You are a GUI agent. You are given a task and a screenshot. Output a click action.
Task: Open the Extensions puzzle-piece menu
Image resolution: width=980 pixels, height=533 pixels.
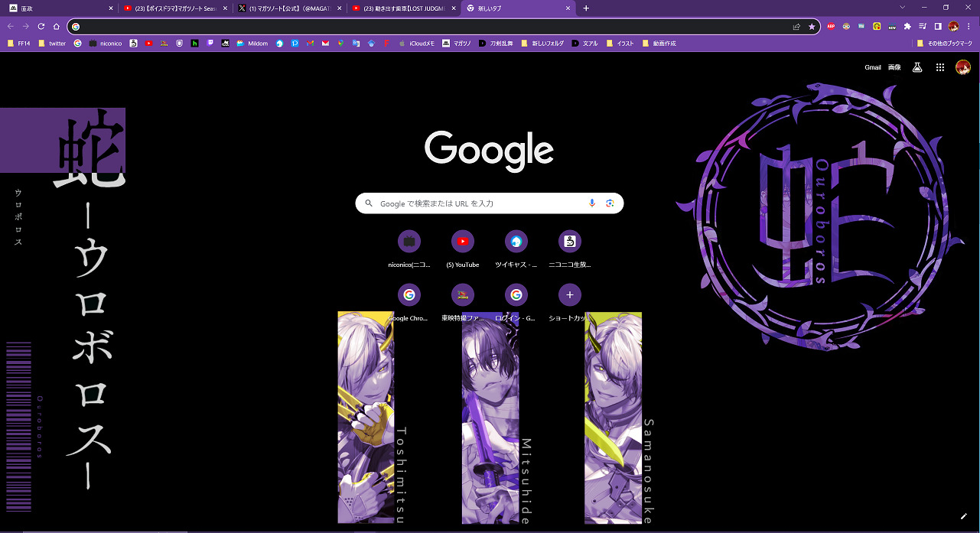(x=907, y=26)
